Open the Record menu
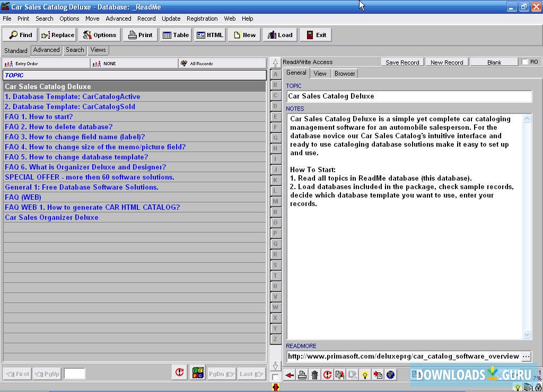 tap(146, 19)
